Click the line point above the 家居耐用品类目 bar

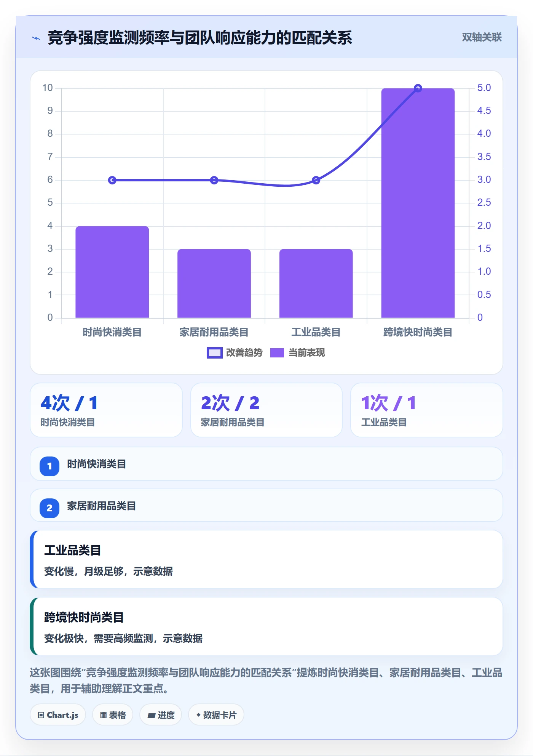(x=214, y=180)
